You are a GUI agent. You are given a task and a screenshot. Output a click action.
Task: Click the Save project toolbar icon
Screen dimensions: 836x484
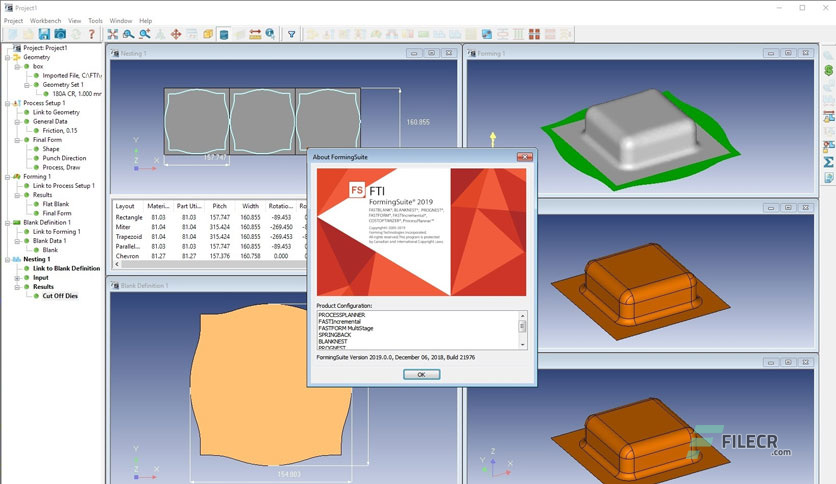click(x=44, y=34)
